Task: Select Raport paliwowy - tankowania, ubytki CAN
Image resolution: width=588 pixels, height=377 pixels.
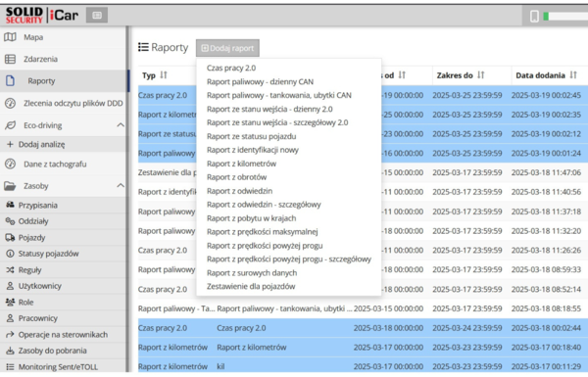Action: coord(279,95)
